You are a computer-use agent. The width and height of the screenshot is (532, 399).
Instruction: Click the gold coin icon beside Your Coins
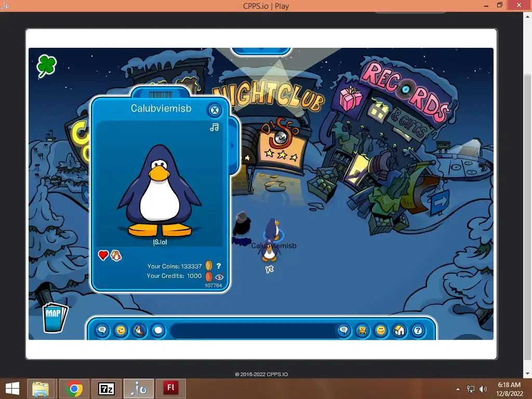point(209,265)
